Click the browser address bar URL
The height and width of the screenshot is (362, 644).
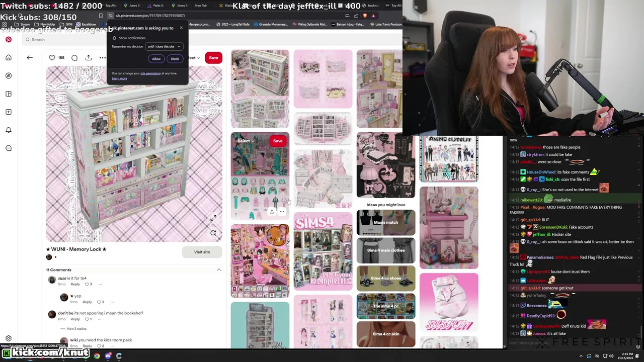[x=150, y=16]
